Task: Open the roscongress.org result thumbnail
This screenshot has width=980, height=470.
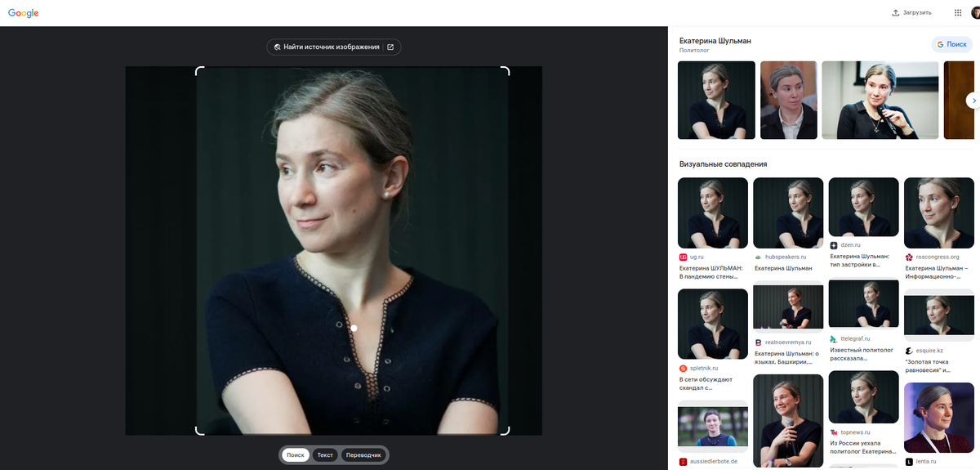Action: click(x=939, y=213)
